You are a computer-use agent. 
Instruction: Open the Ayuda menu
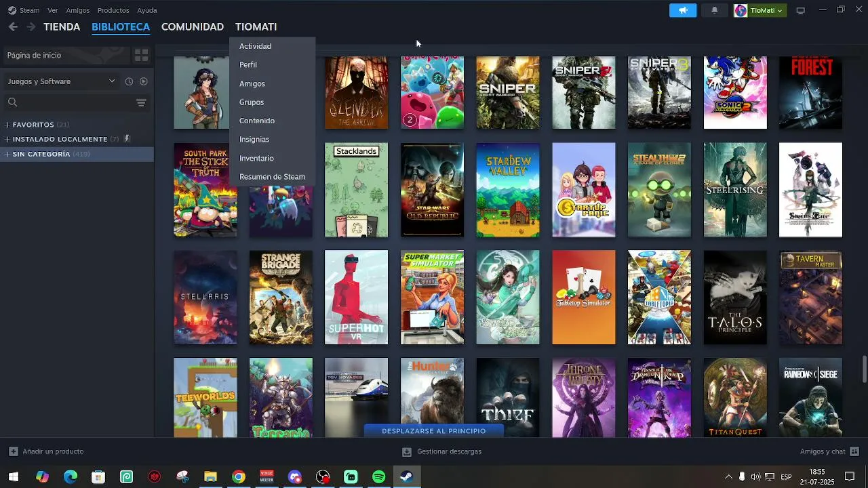[147, 10]
